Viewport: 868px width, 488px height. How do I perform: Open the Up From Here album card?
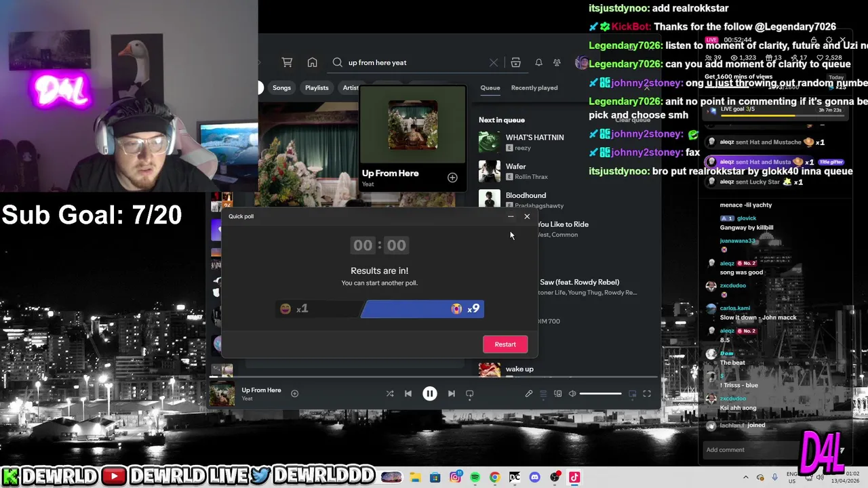tap(412, 138)
